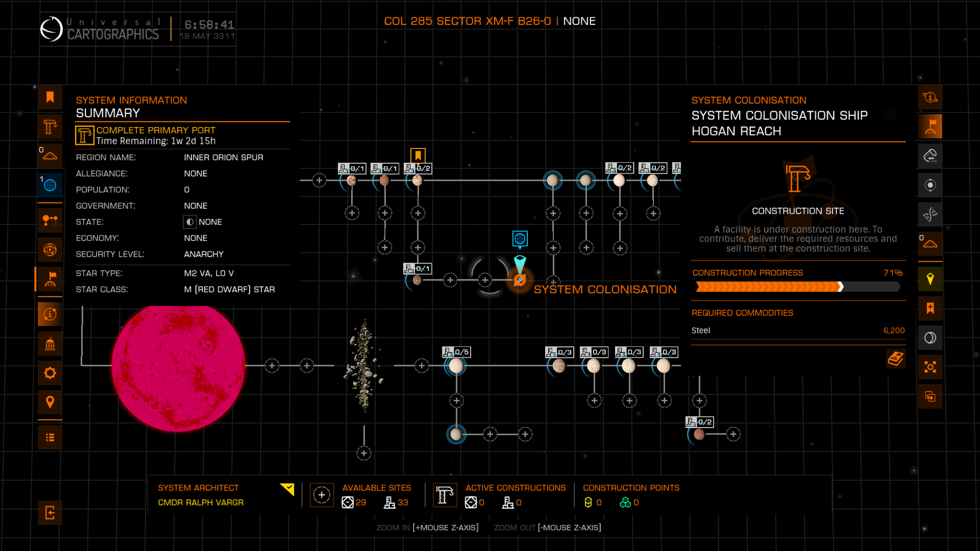The image size is (980, 551).
Task: Open the settings gear tab in left sidebar
Action: pos(50,373)
